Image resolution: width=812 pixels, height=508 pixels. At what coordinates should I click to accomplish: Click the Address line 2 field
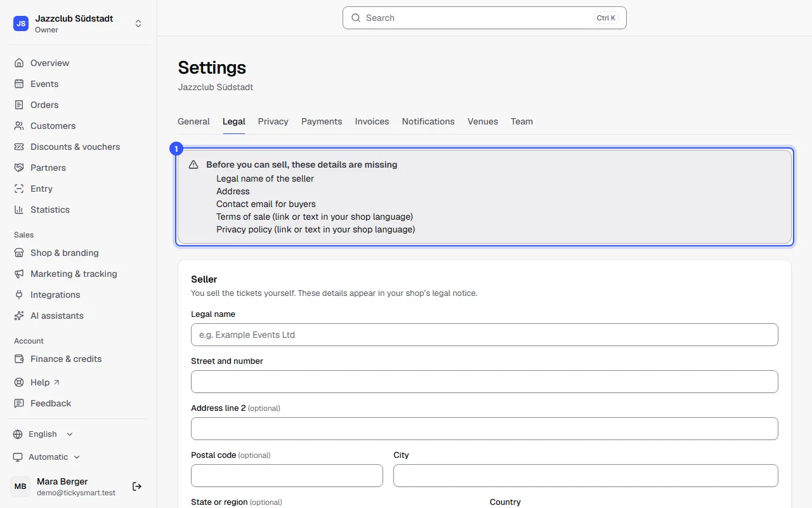click(x=485, y=429)
